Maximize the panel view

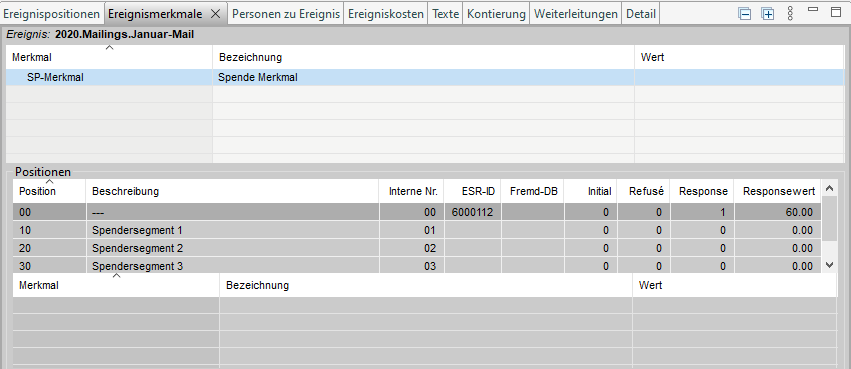pos(835,12)
